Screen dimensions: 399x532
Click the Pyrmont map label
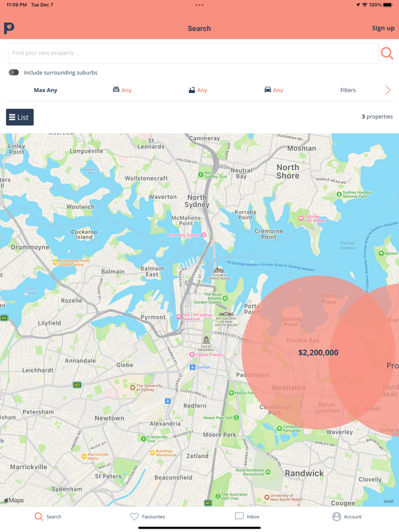(x=153, y=317)
